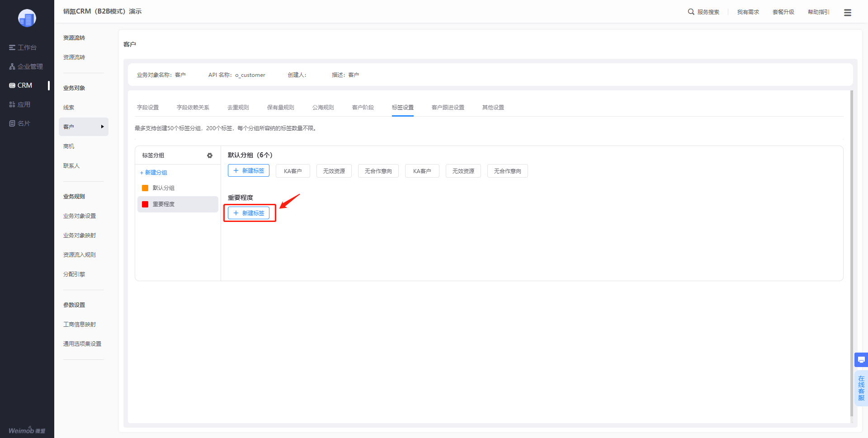Click the red 重要程度 color swatch
Image resolution: width=868 pixels, height=438 pixels.
click(145, 204)
